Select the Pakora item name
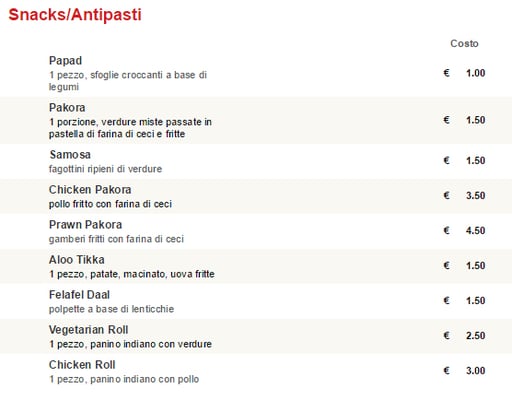512x400 pixels. [67, 108]
